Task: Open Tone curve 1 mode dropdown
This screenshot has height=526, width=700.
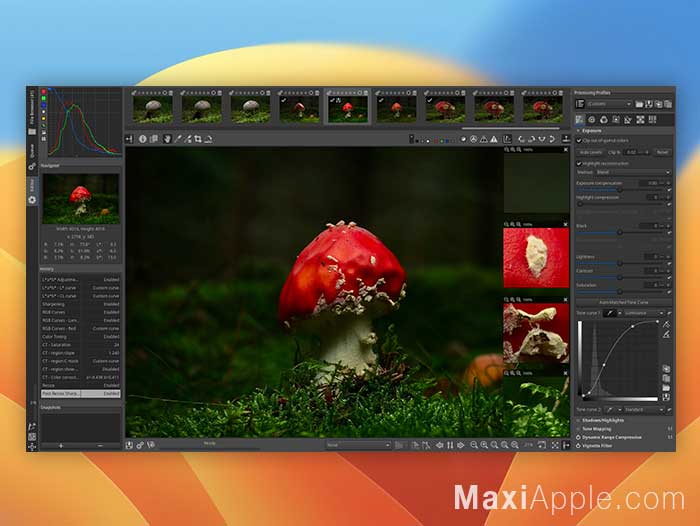Action: click(x=644, y=313)
